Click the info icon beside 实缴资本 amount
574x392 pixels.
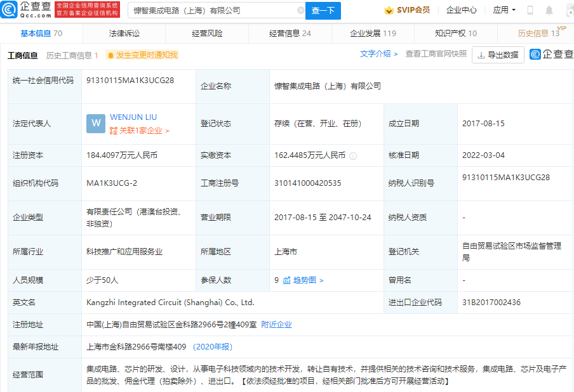pyautogui.click(x=353, y=156)
